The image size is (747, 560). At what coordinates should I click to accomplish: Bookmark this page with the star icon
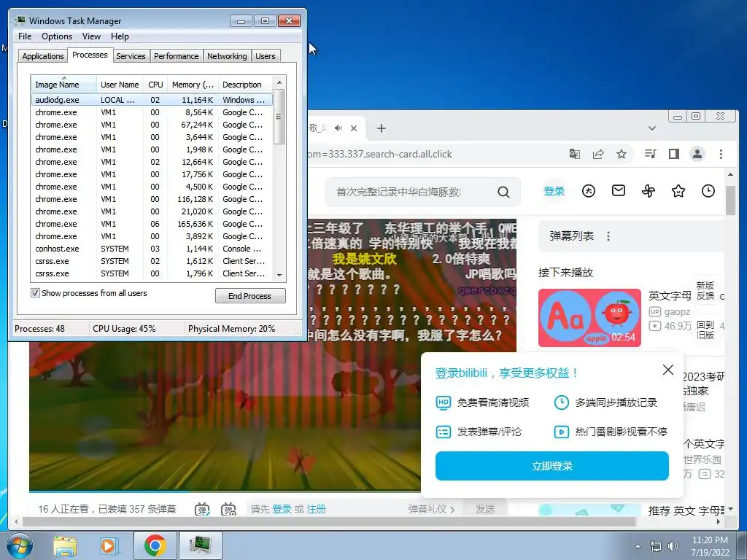tap(622, 154)
